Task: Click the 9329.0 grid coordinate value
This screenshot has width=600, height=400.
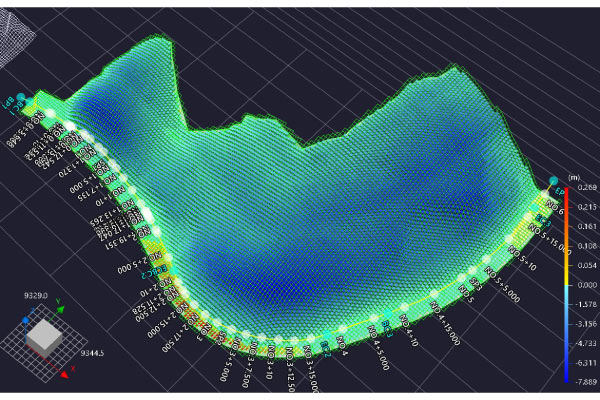Action: click(34, 297)
